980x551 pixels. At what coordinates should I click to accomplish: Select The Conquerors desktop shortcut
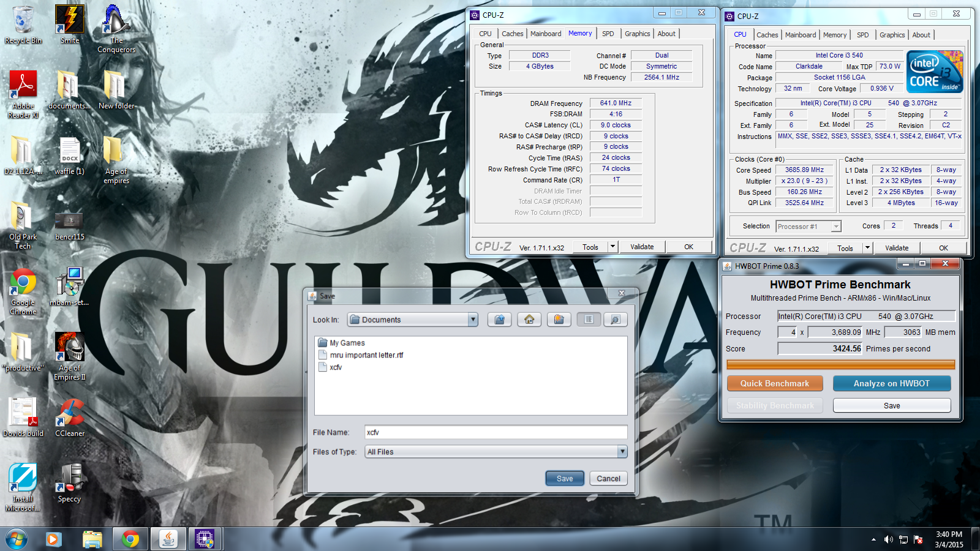[116, 29]
